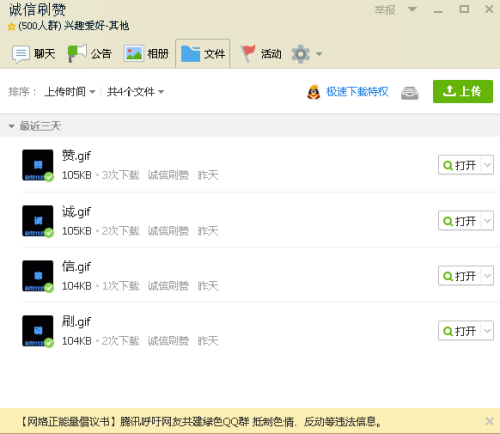Viewport: 500px width, 434px height.
Task: Expand the dropdown arrow beside 信.gif 打开
Action: pyautogui.click(x=487, y=276)
